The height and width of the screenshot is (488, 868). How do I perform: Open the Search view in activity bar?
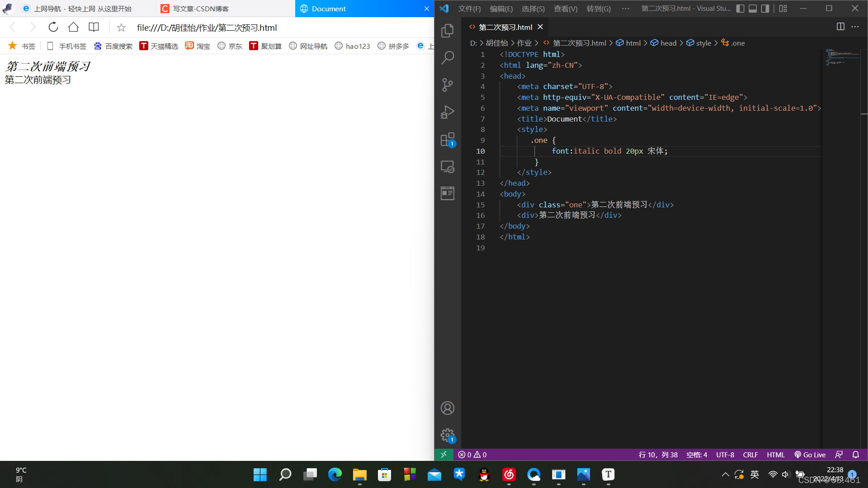[x=447, y=57]
